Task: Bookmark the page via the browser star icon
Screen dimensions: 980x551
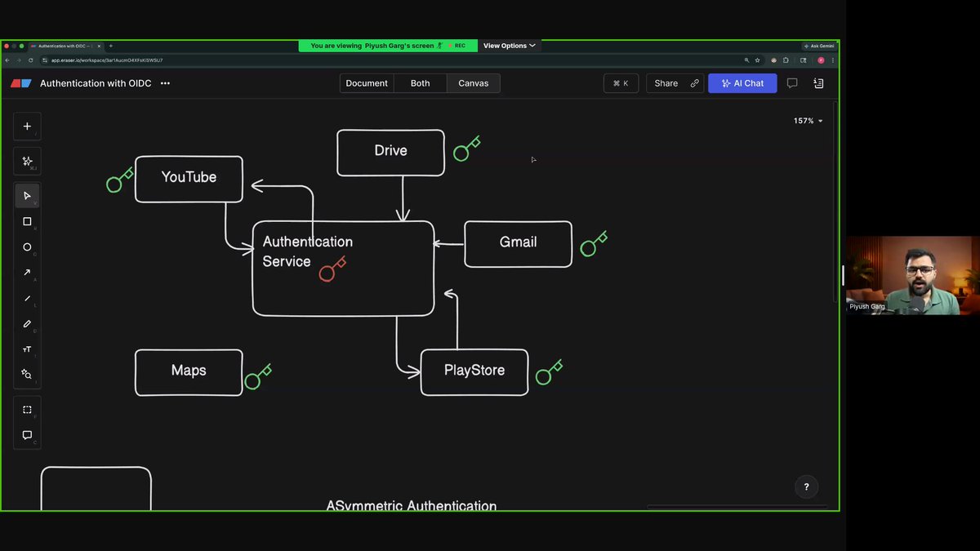Action: 757,60
